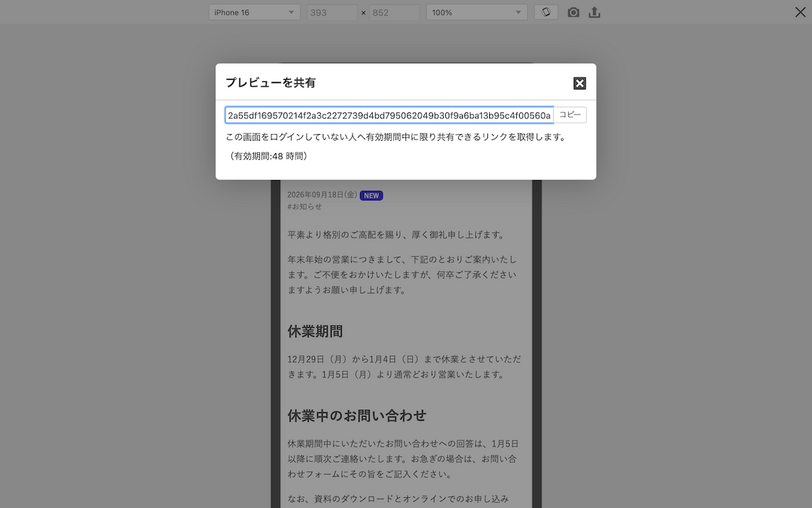Click paragraph starting 年末年始の営業につきまして

click(x=403, y=275)
